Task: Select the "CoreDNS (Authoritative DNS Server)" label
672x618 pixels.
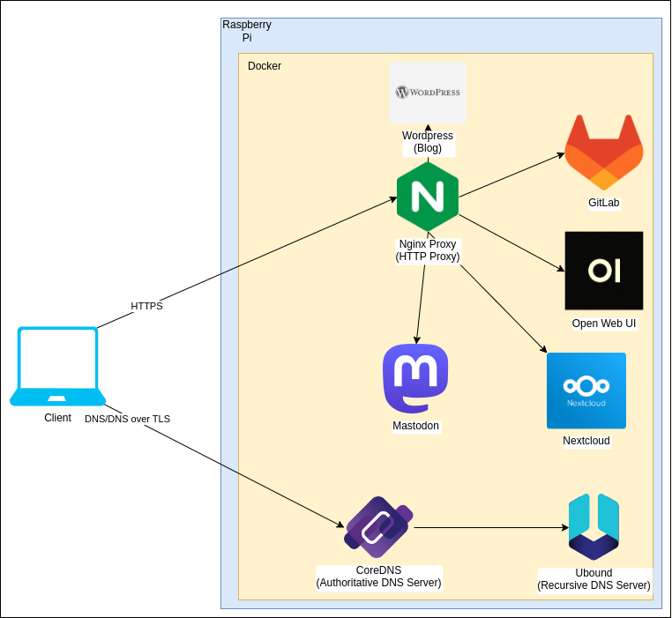Action: 379,577
